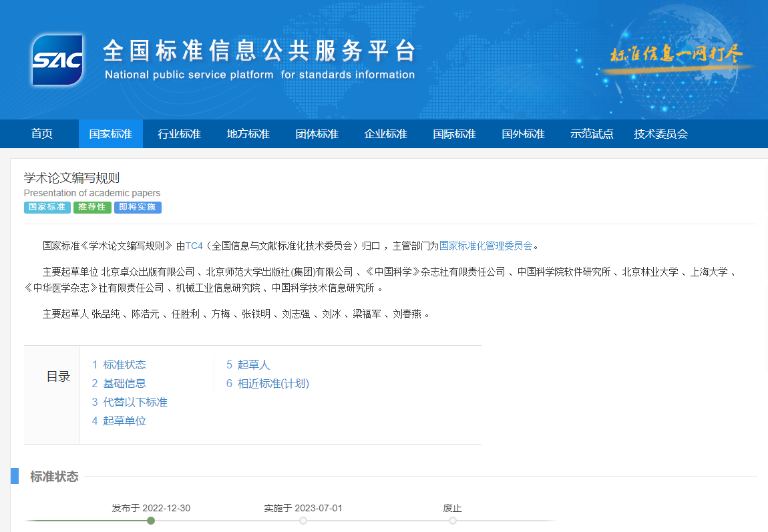768x532 pixels.
Task: Click drafting unit 北京林业大学
Action: (x=650, y=272)
